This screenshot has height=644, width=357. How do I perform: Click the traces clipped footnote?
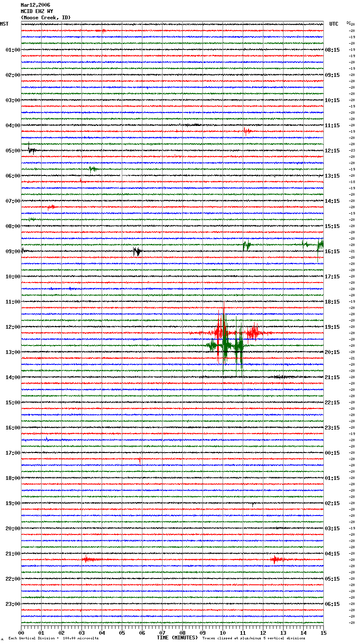(x=254, y=638)
